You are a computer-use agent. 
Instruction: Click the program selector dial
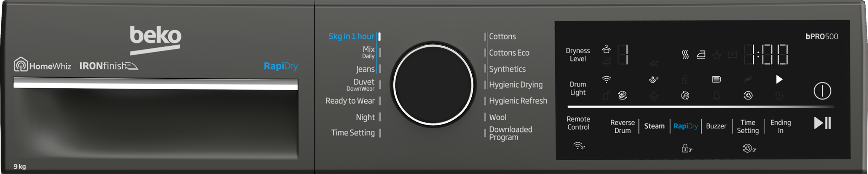click(x=433, y=85)
